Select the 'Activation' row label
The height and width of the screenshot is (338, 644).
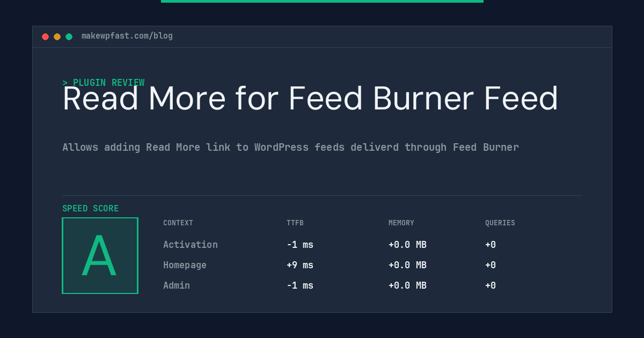[x=191, y=245]
